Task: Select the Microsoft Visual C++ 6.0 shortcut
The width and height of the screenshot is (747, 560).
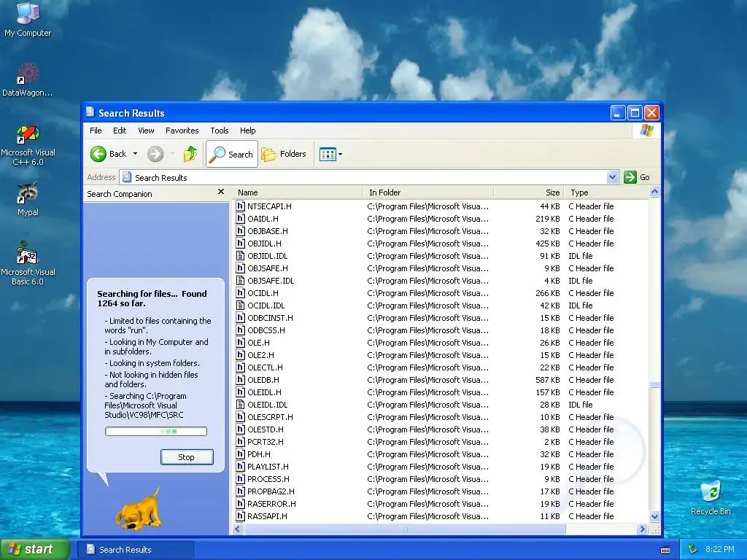Action: coord(28,145)
